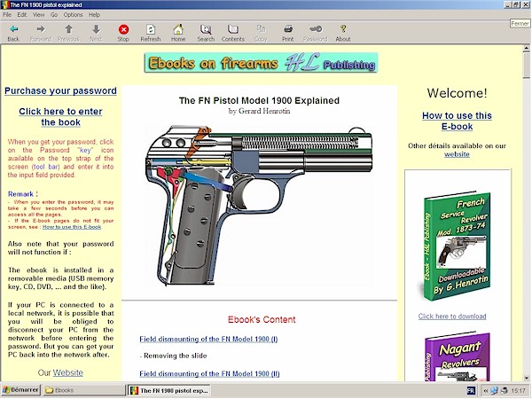
Task: Refresh the page with the Refresh icon
Action: (151, 29)
